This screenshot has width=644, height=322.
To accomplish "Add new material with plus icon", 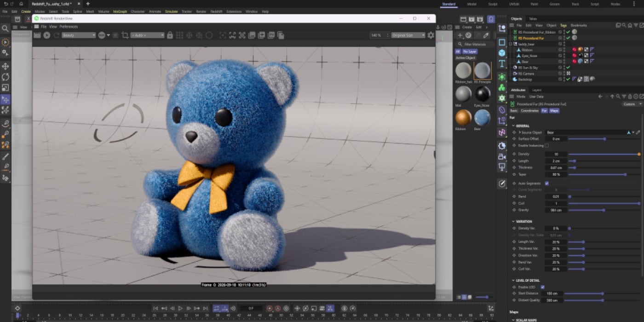I will tap(460, 35).
